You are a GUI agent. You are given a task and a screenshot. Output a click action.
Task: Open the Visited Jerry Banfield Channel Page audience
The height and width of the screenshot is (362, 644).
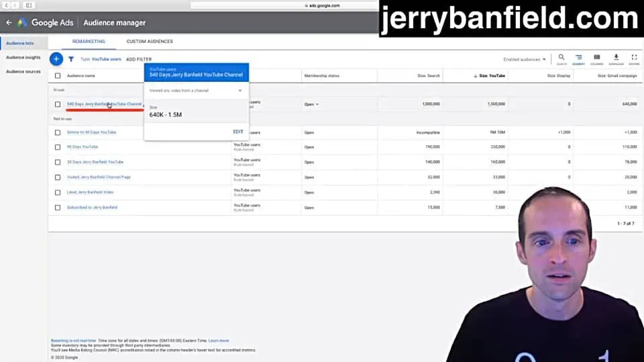click(x=99, y=177)
